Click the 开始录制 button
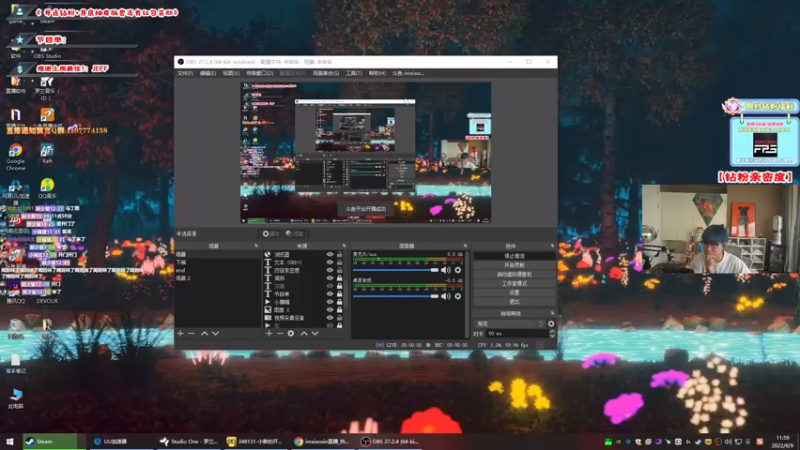Screen dimensions: 800x450 514,265
